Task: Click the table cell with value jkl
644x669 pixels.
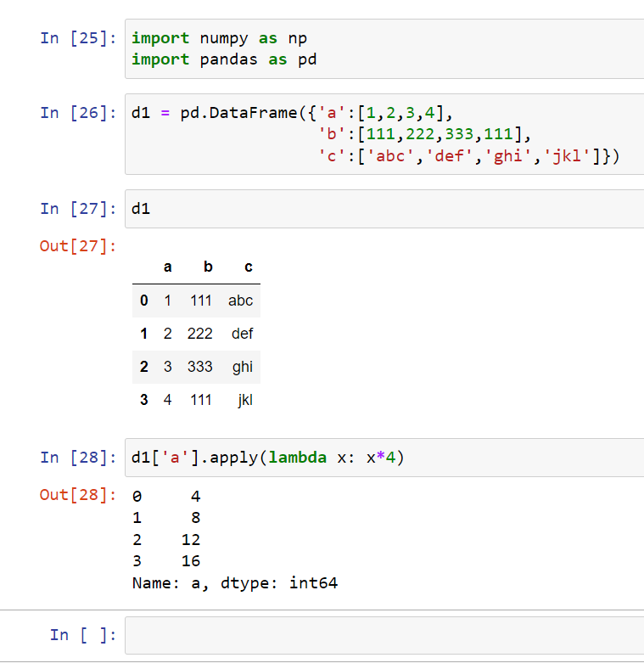Action: 245,400
